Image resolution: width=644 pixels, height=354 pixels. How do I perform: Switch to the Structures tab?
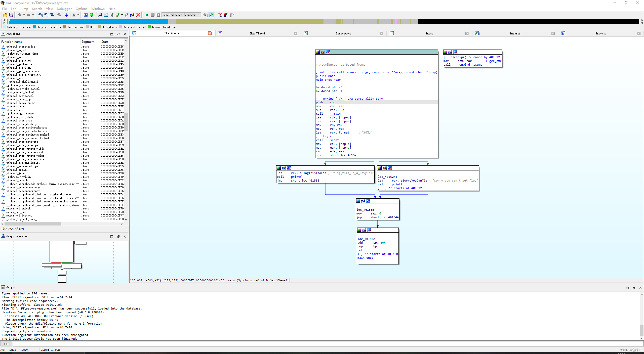coord(343,33)
